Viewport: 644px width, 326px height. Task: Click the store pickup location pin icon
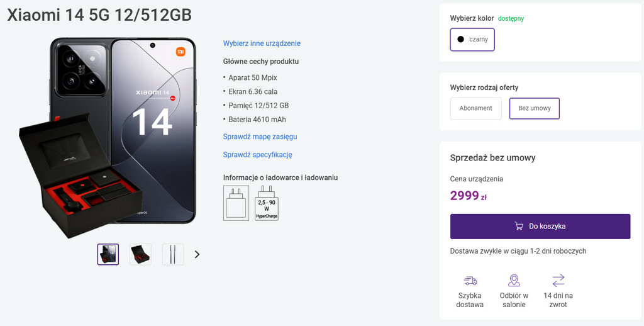[514, 281]
